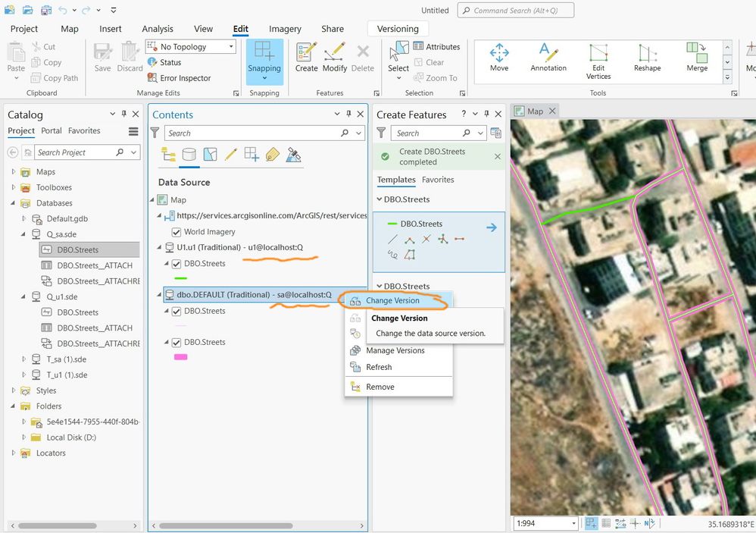The image size is (756, 533).
Task: Open the No Topology dropdown
Action: point(232,47)
